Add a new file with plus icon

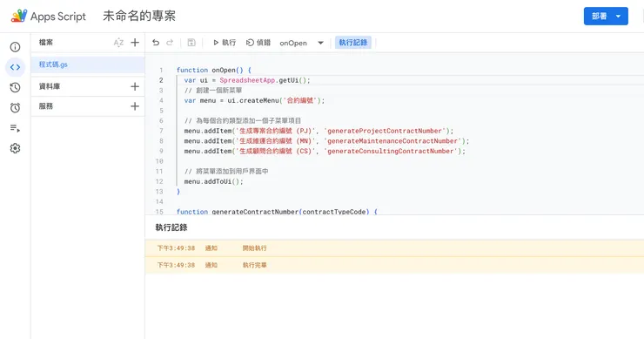[135, 43]
